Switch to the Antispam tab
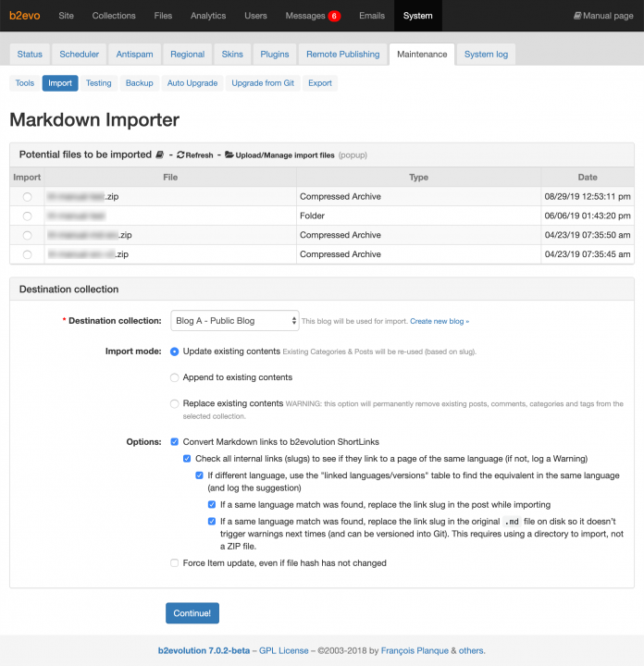The width and height of the screenshot is (644, 666). pyautogui.click(x=135, y=55)
